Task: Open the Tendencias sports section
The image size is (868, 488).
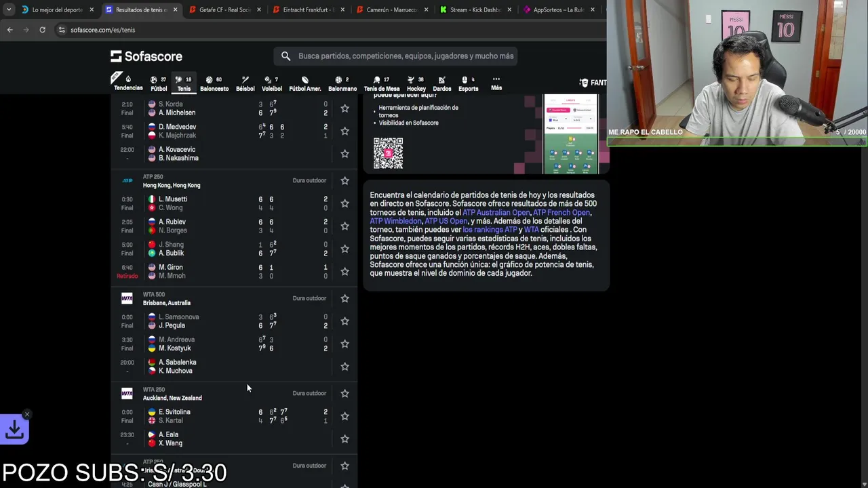Action: [128, 83]
